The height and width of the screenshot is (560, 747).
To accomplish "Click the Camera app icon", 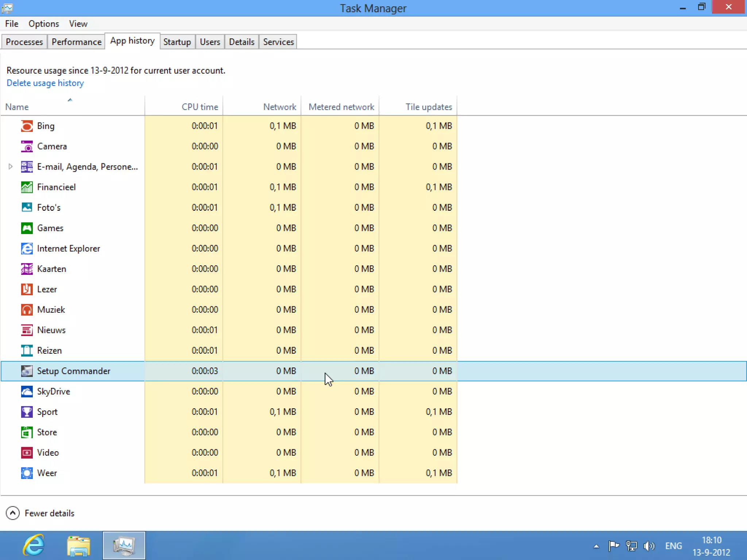I will (x=27, y=147).
